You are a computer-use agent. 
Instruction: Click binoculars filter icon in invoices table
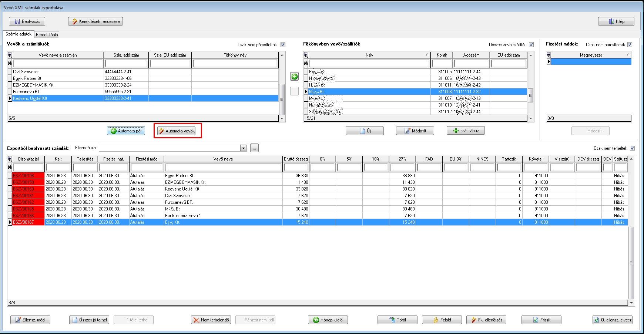tap(10, 168)
